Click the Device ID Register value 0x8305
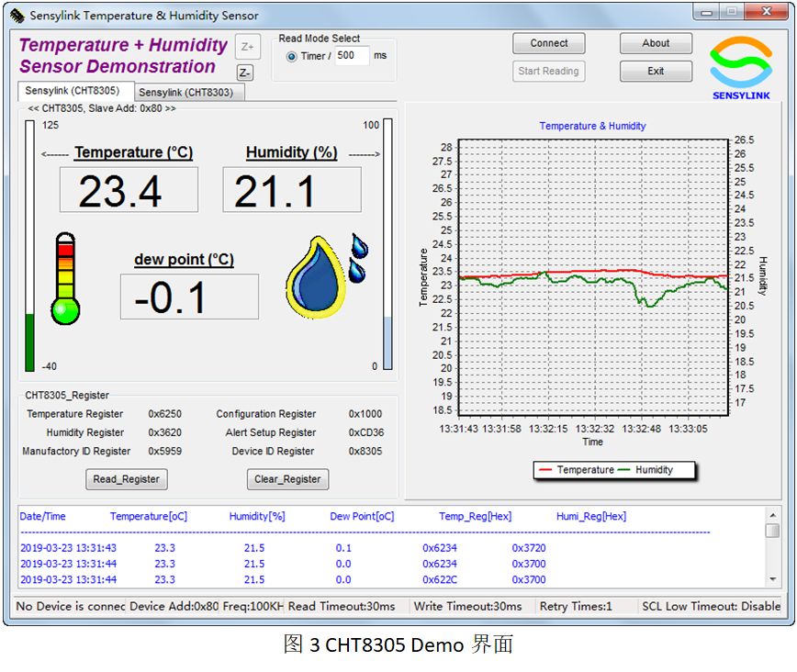Screen dimensions: 797x672 [365, 452]
